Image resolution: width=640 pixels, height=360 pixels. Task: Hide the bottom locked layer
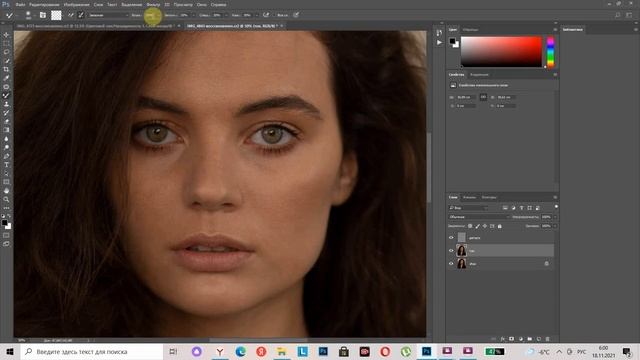point(451,264)
